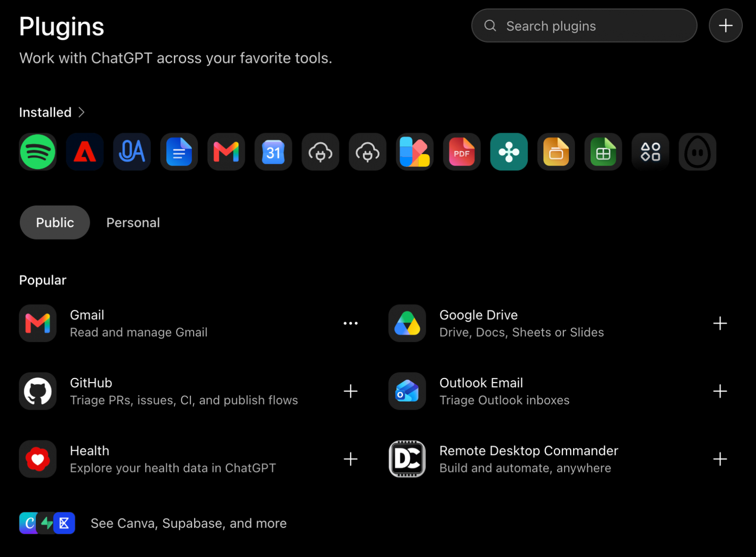This screenshot has height=557, width=756.
Task: Open the installed Google Docs plugin icon
Action: pyautogui.click(x=179, y=152)
